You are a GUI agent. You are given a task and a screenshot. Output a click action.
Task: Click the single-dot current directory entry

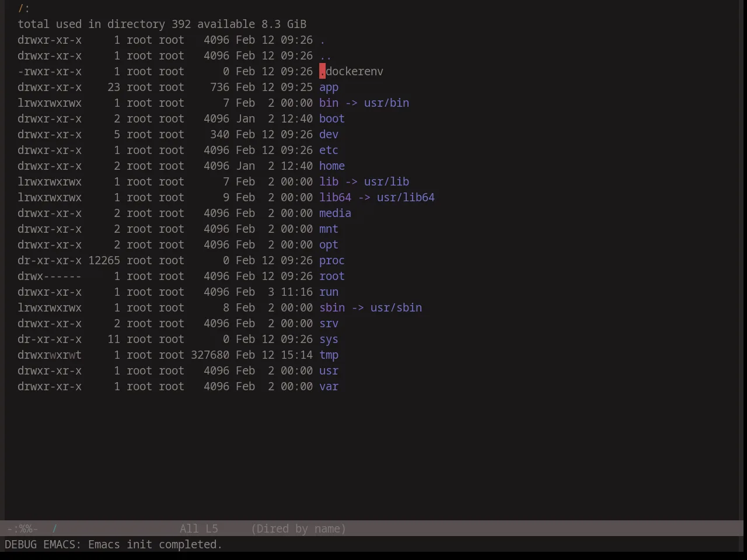pyautogui.click(x=322, y=40)
